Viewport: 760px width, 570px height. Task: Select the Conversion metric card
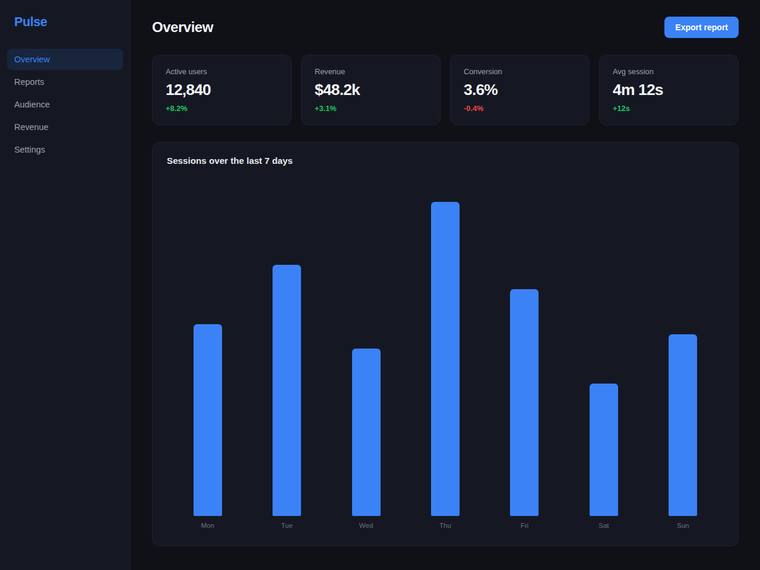click(x=520, y=90)
